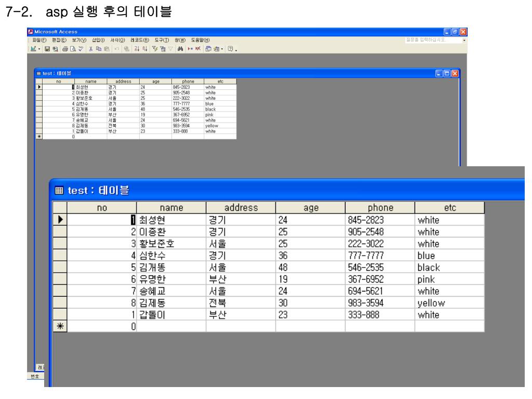The height and width of the screenshot is (399, 532).
Task: Click the Undo arrow icon
Action: coord(117,49)
